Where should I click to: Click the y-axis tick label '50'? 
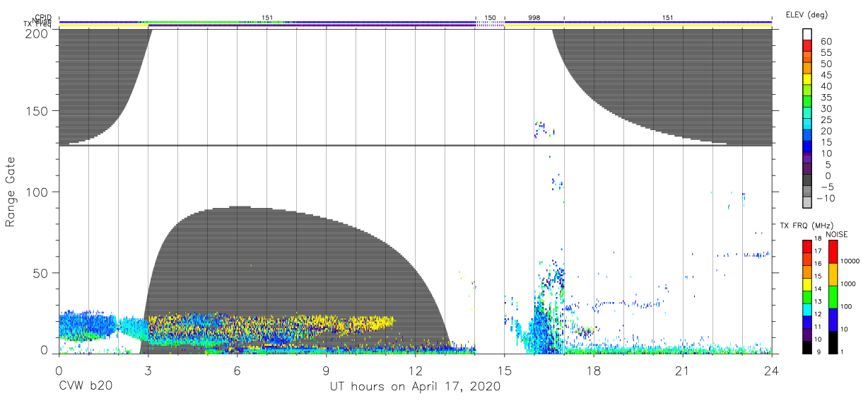(x=40, y=272)
